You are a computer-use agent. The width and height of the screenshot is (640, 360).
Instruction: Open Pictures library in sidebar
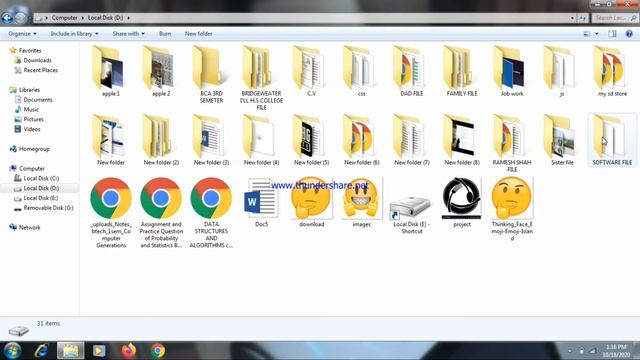[x=29, y=119]
